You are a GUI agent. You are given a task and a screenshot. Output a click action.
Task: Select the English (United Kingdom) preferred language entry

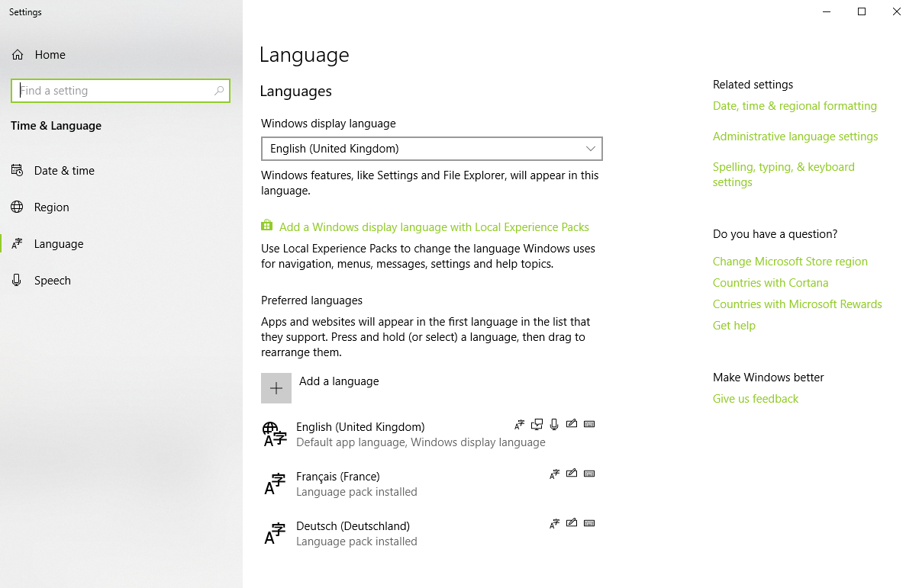pyautogui.click(x=431, y=435)
